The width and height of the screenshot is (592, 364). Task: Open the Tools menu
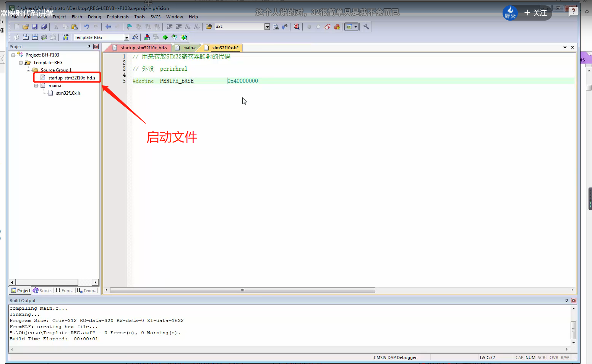pyautogui.click(x=139, y=17)
